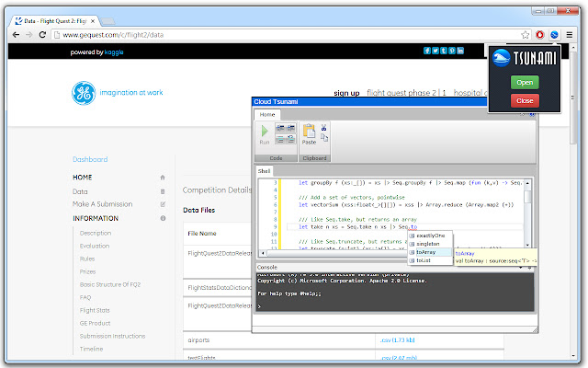This screenshot has height=368, width=588.
Task: Select the Home ribbon tab in Cloud Tsunami
Action: pyautogui.click(x=267, y=114)
